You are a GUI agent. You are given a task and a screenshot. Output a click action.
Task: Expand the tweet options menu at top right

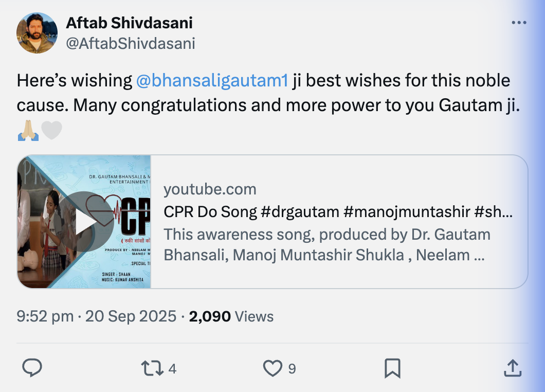(519, 22)
